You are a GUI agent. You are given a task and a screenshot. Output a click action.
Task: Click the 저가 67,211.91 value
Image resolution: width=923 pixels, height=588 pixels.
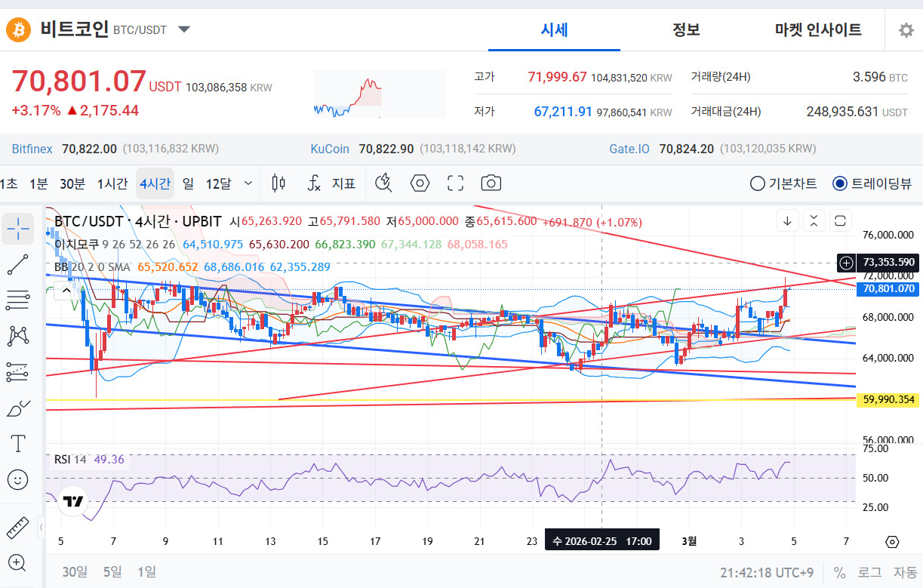tap(563, 112)
